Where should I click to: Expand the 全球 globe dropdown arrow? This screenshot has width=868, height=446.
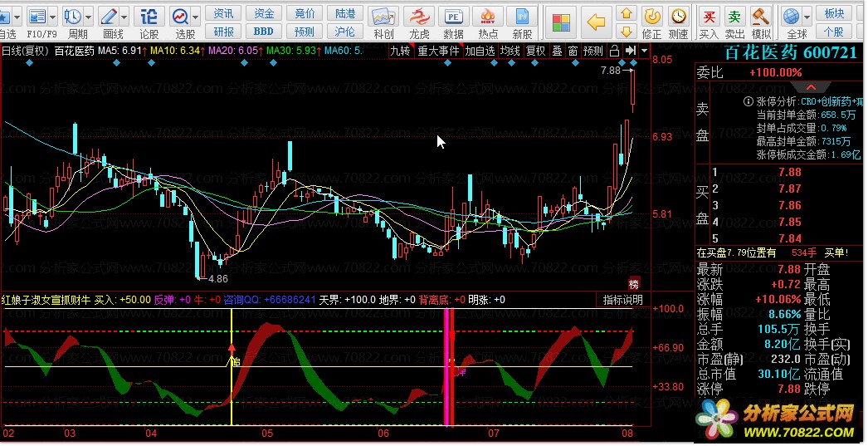tap(807, 17)
